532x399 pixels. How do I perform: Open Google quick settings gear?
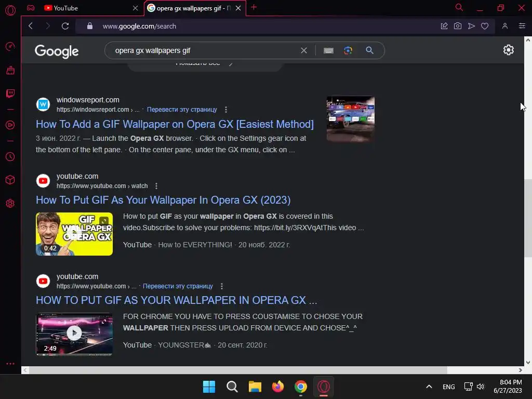click(x=508, y=50)
